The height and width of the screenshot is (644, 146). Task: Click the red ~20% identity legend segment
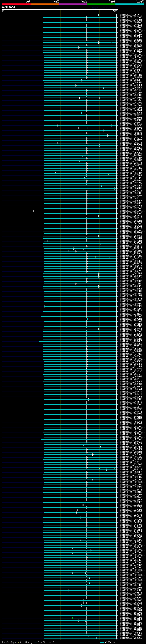[16, 4]
